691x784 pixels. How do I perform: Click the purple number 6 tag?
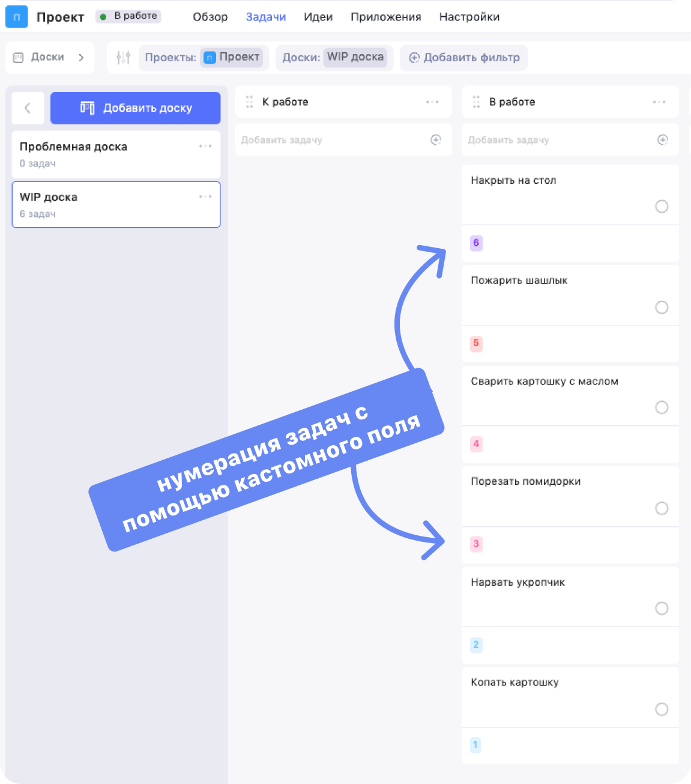tap(476, 243)
